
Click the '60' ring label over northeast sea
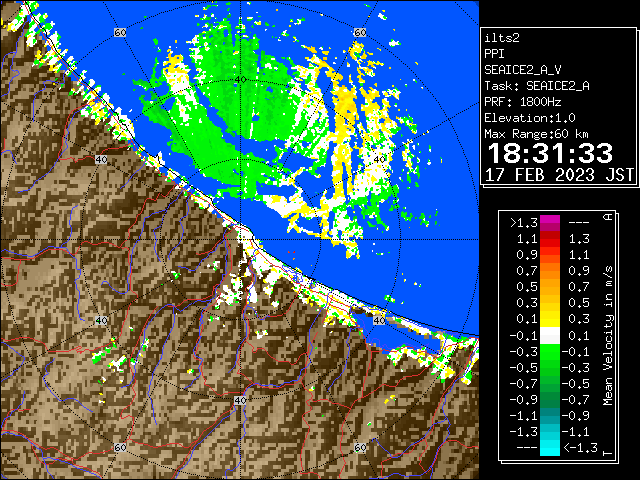[360, 33]
